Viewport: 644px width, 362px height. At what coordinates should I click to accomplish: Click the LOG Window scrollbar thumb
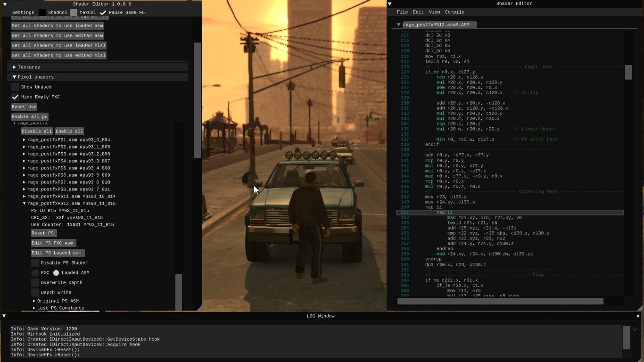tap(627, 337)
